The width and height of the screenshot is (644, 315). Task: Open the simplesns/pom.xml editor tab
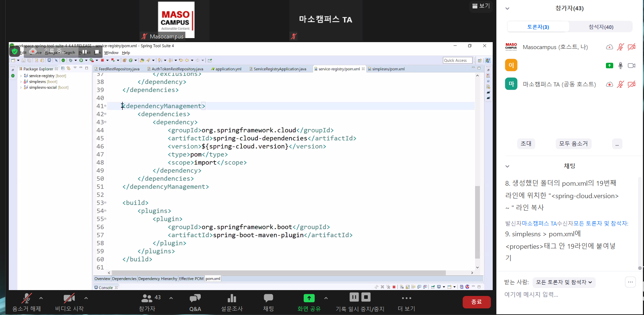pyautogui.click(x=388, y=69)
